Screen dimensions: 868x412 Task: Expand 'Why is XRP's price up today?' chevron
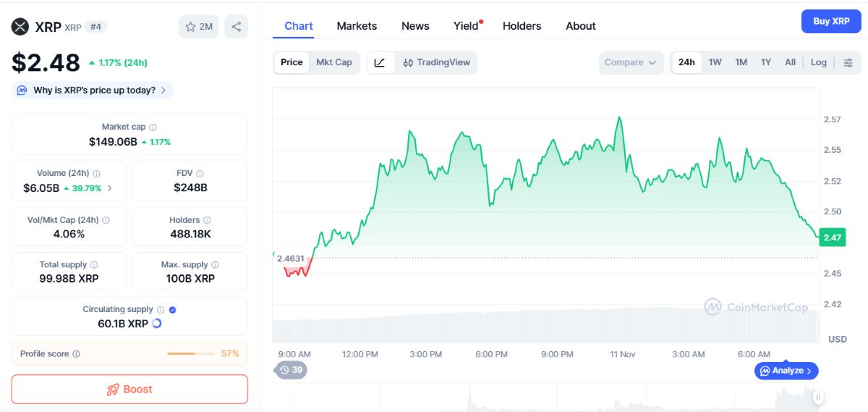point(163,91)
